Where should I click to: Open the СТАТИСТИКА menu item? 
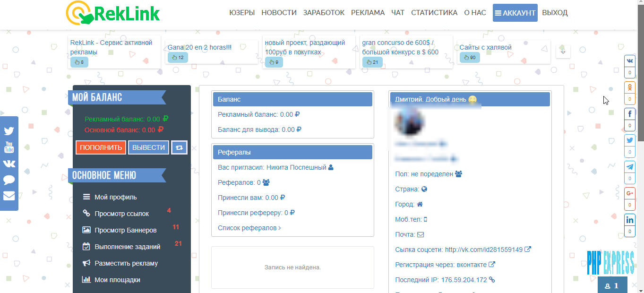[434, 13]
